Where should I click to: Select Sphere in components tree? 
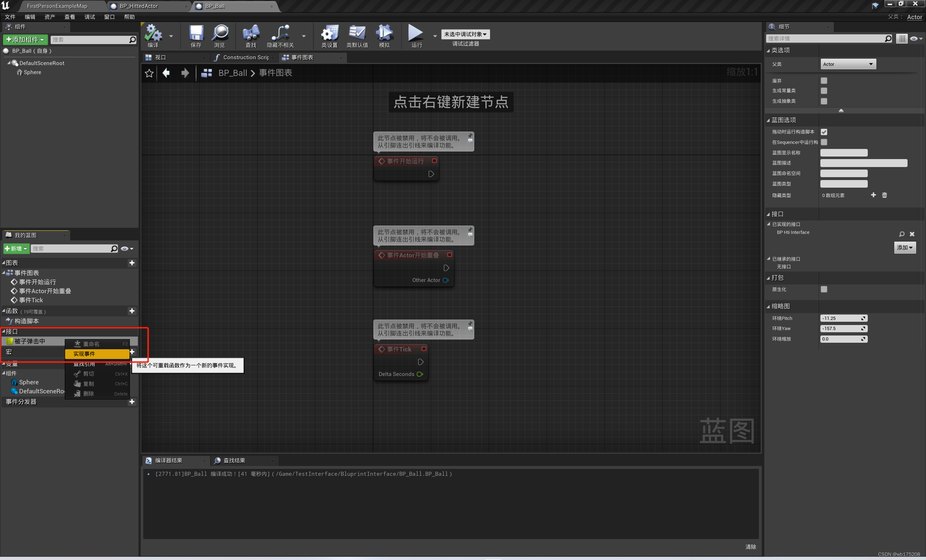(32, 72)
